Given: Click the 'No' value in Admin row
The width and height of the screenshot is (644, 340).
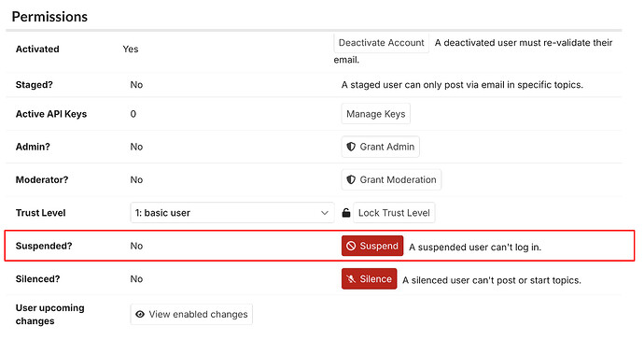Looking at the screenshot, I should tap(136, 147).
